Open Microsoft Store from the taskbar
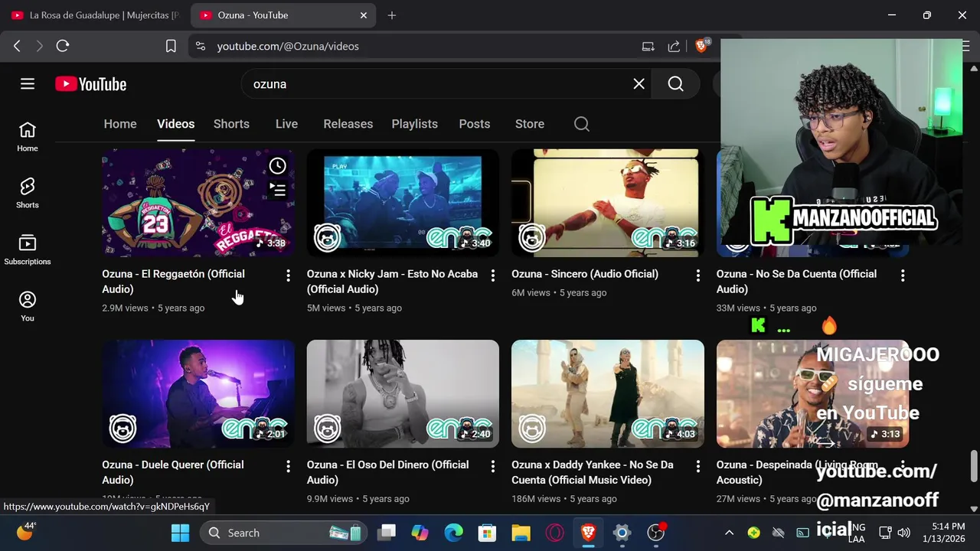Viewport: 980px width, 551px height. click(487, 533)
